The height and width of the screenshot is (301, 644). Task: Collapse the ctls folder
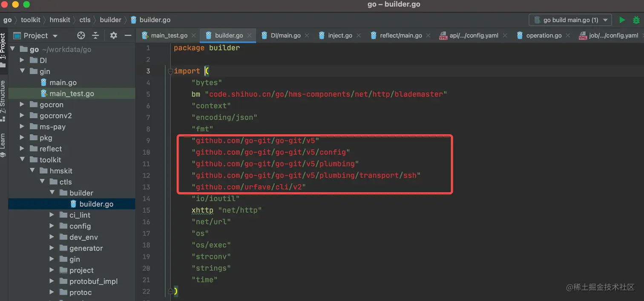tap(42, 182)
